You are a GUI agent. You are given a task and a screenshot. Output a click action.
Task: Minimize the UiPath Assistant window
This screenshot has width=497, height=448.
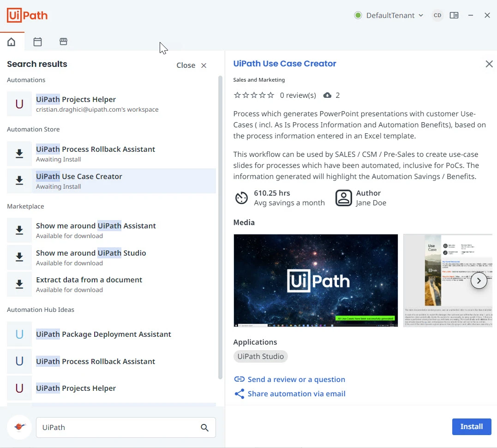tap(471, 15)
